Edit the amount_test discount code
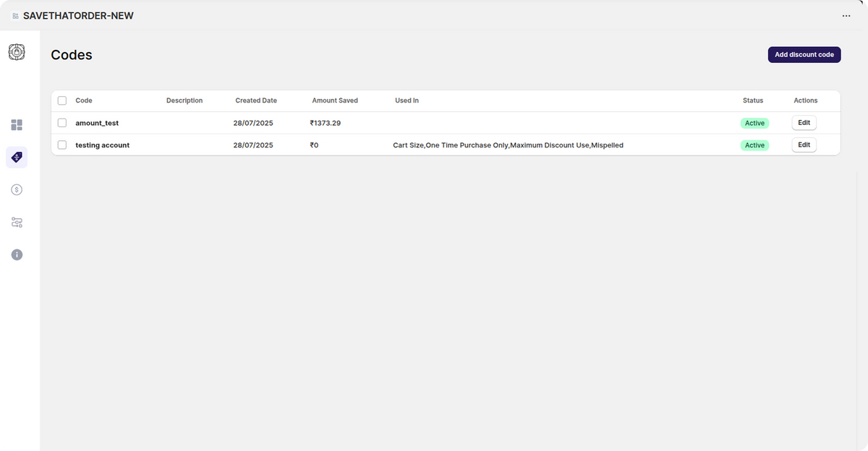This screenshot has height=451, width=868. coord(804,123)
